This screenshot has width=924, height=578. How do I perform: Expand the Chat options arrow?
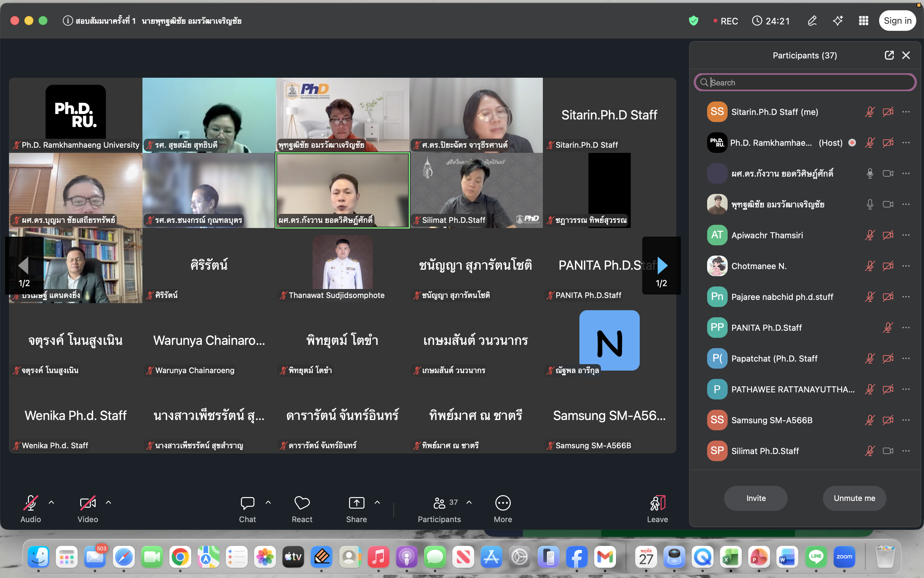(269, 502)
